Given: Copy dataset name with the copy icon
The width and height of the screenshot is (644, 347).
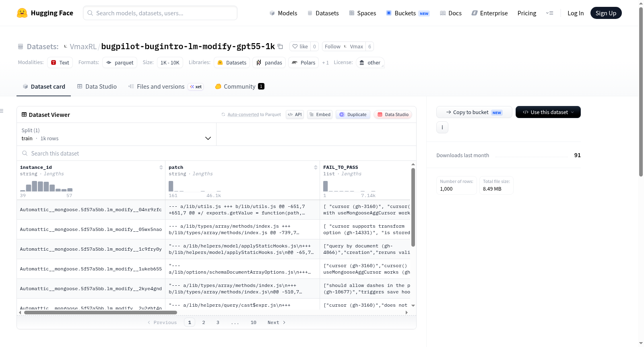Looking at the screenshot, I should click(x=281, y=46).
